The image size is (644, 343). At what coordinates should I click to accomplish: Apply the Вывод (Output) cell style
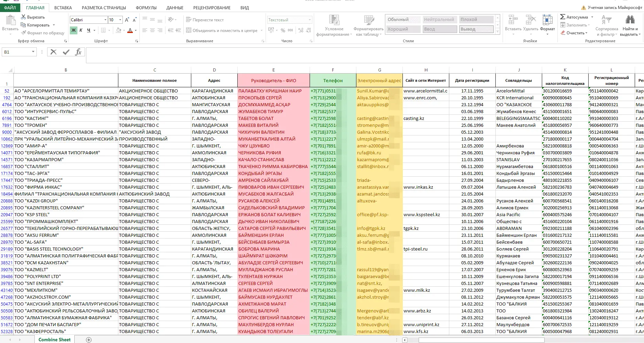pos(476,29)
